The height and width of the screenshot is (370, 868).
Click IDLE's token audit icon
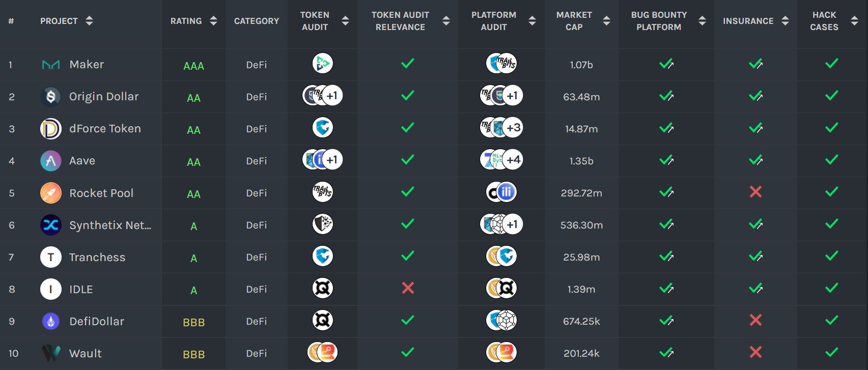click(322, 288)
